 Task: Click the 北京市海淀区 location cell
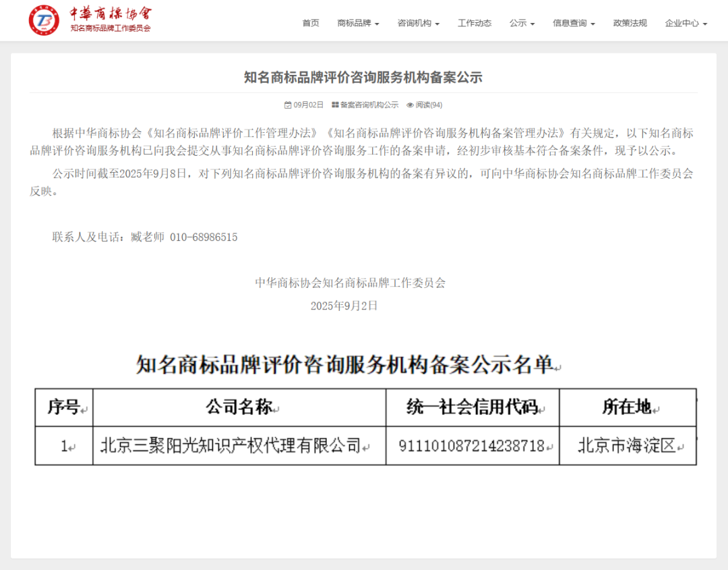[x=626, y=446]
